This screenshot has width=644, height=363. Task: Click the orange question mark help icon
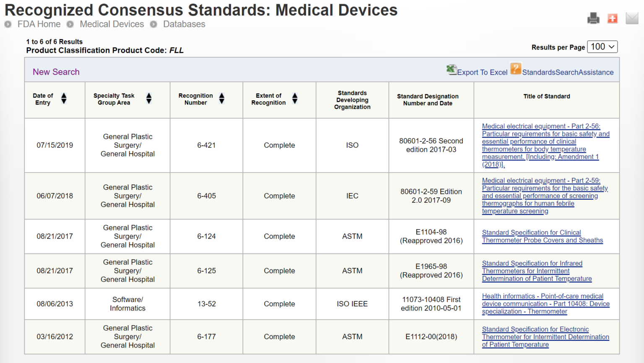(516, 69)
